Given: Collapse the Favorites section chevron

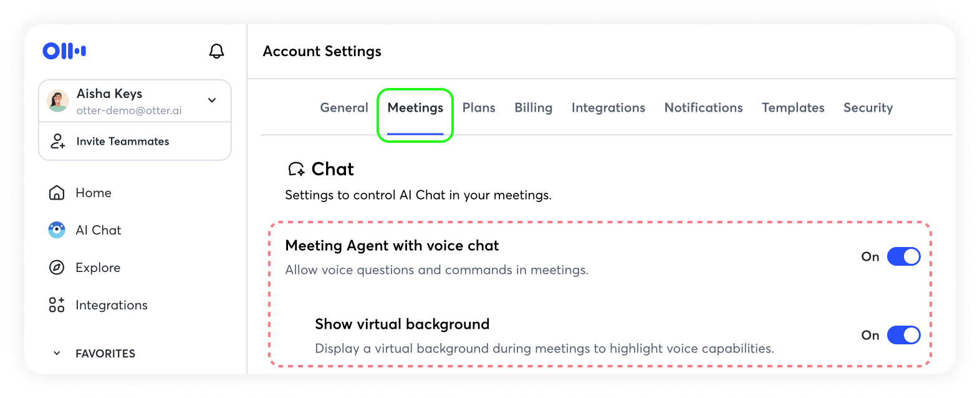Looking at the screenshot, I should 57,354.
